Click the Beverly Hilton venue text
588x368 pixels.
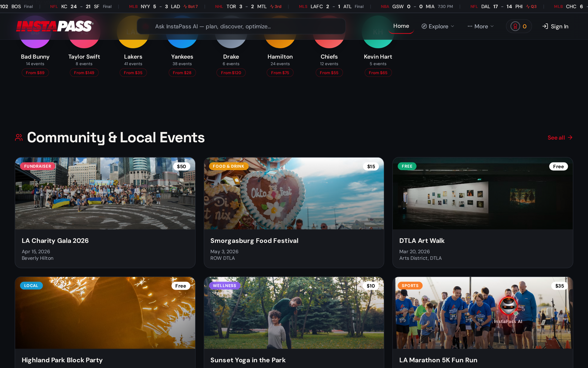(x=38, y=258)
